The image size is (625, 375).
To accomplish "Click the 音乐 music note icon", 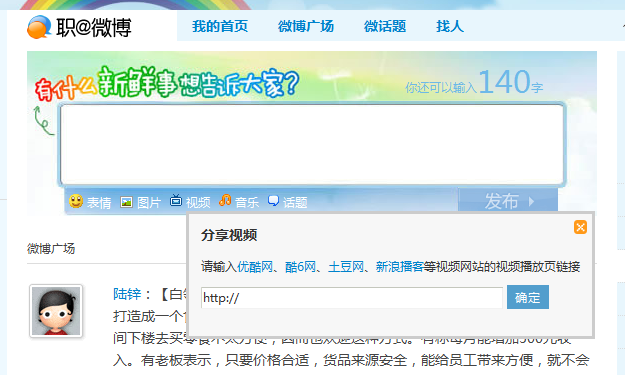I will [225, 200].
